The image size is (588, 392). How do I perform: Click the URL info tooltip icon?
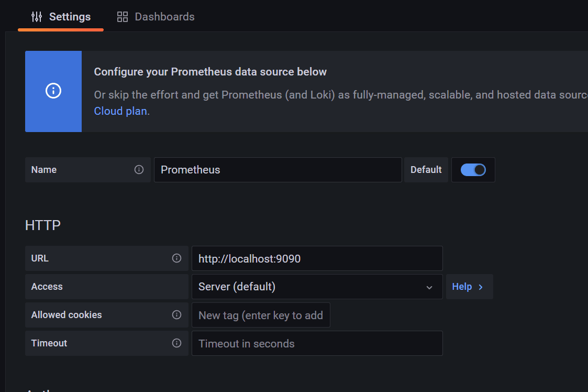point(176,258)
